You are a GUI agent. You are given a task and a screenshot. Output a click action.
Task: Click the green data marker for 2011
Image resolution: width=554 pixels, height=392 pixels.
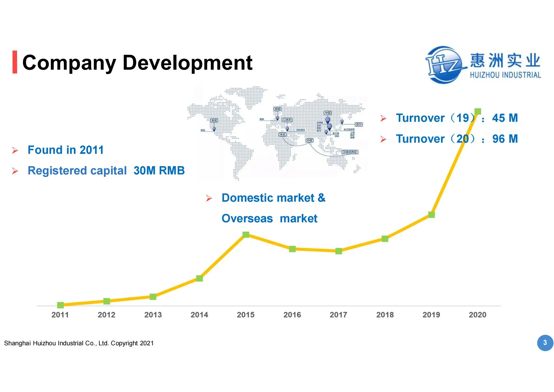(60, 305)
